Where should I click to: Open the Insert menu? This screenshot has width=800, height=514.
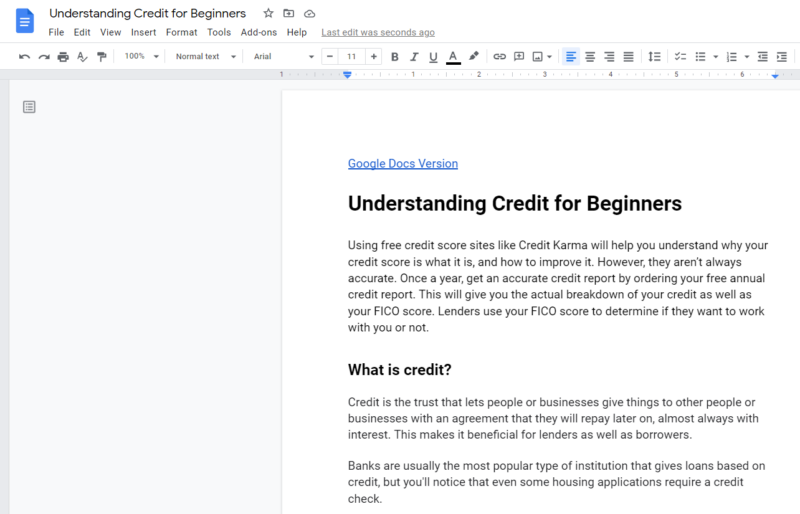(x=143, y=32)
